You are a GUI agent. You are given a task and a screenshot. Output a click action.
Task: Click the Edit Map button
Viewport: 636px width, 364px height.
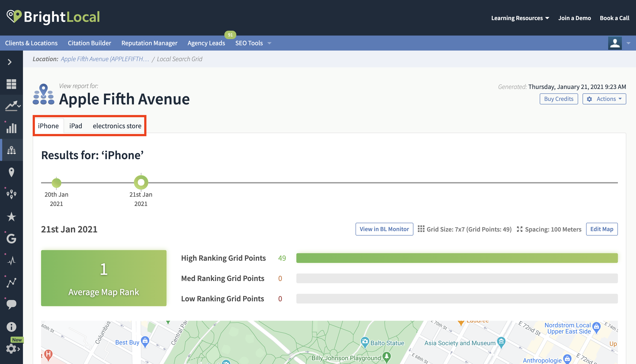pos(602,229)
